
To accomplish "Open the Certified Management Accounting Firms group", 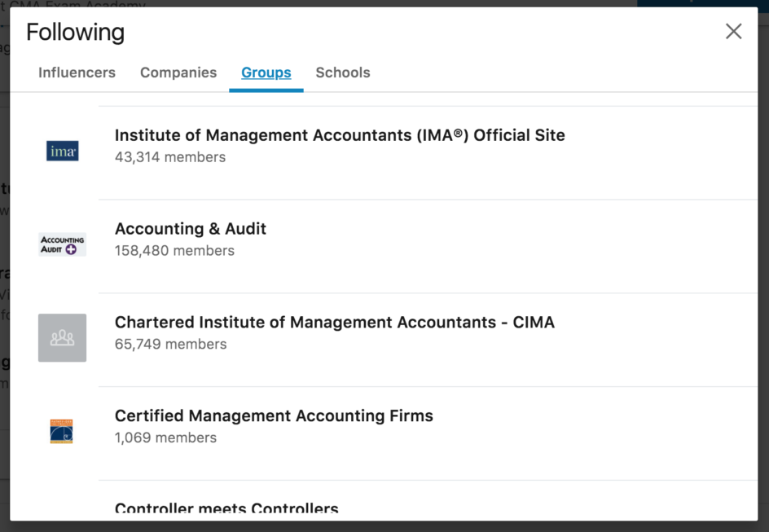I will (x=274, y=415).
